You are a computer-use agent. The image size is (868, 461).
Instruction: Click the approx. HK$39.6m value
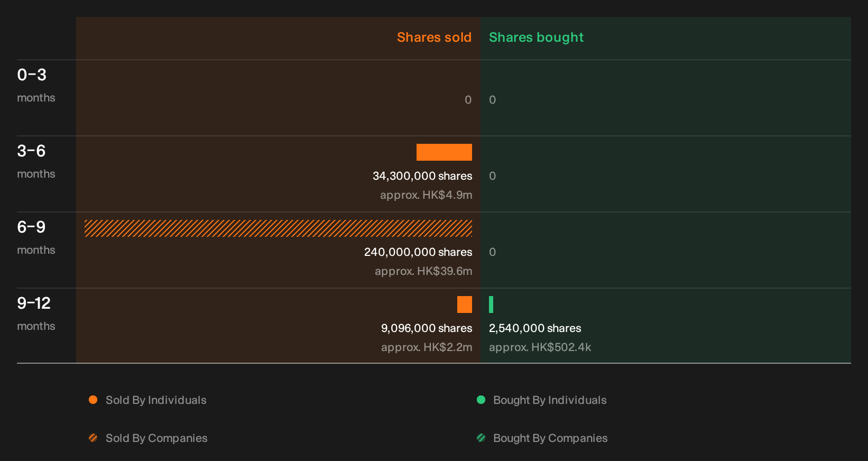[423, 271]
